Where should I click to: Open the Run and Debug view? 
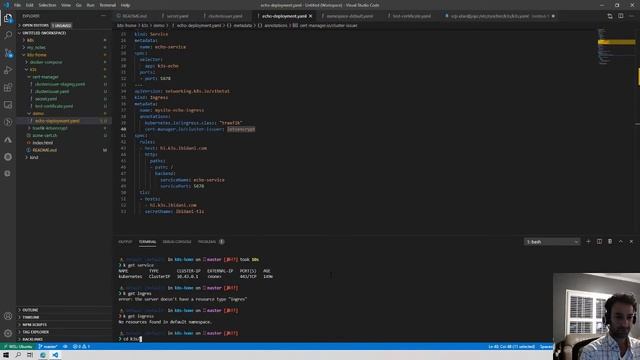(x=8, y=70)
